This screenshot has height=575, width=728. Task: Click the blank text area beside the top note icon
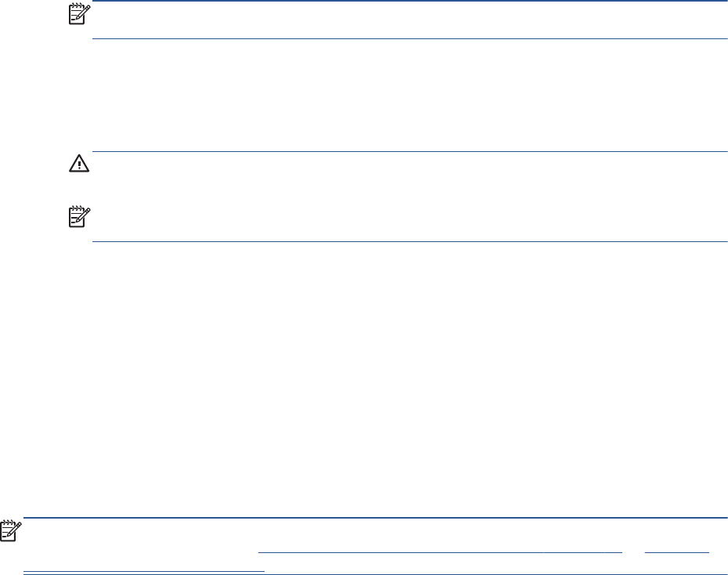point(391,16)
